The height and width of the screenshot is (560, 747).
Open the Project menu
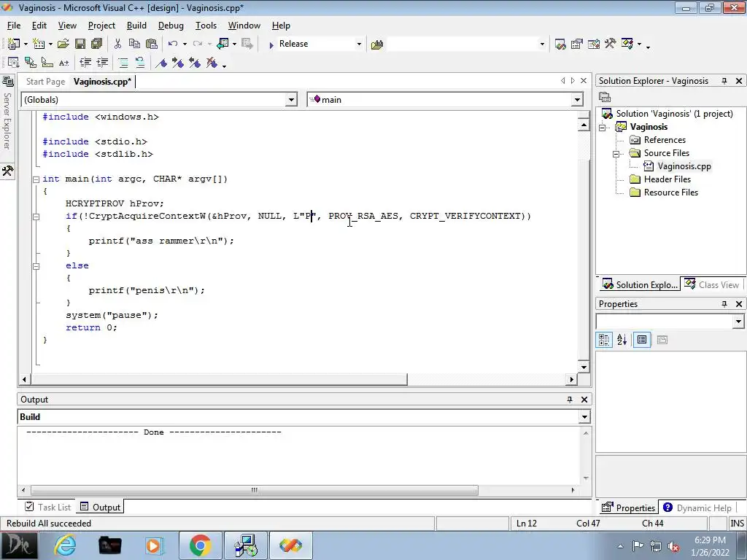pos(101,26)
